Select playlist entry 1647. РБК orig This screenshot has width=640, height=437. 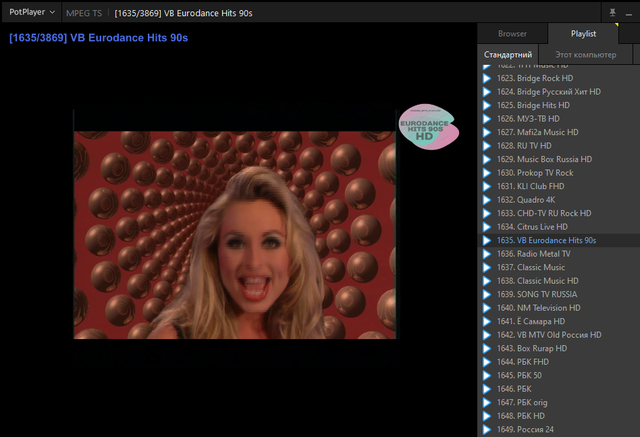point(559,402)
